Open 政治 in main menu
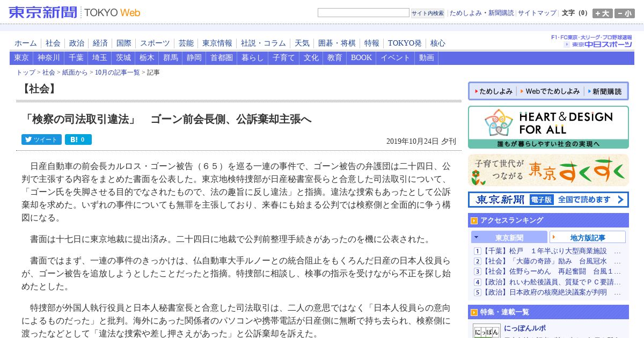 pos(77,43)
